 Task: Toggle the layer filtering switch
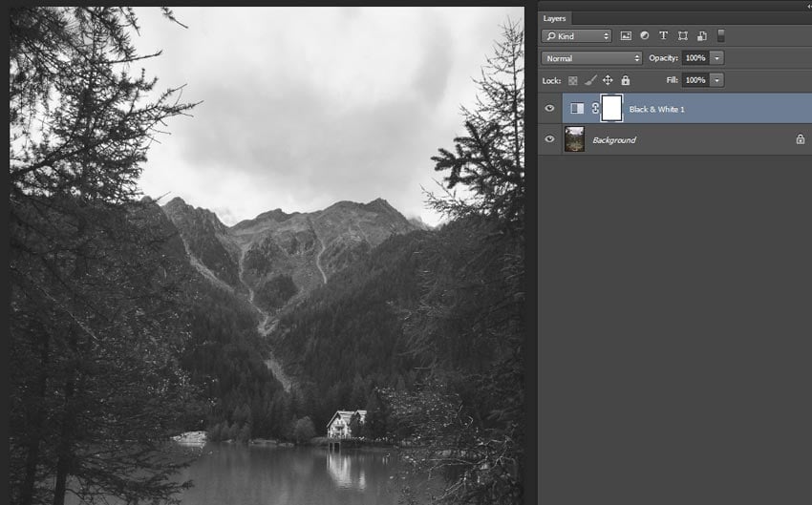pos(721,35)
